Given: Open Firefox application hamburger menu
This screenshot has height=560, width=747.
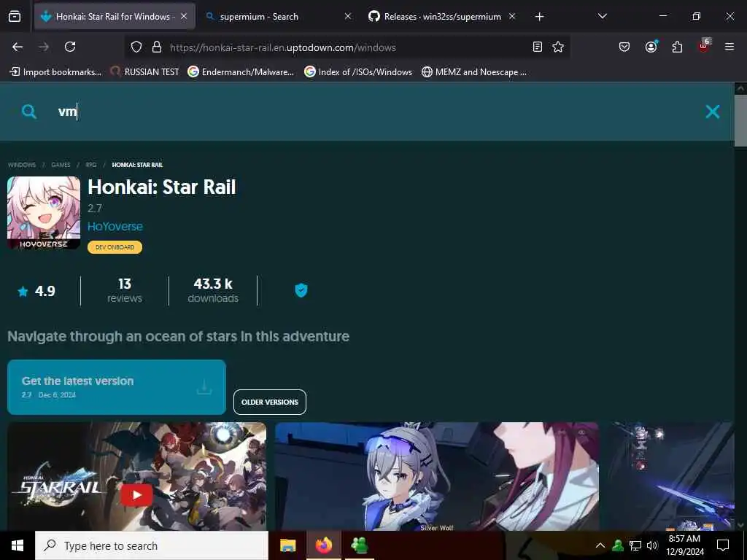Looking at the screenshot, I should click(729, 47).
